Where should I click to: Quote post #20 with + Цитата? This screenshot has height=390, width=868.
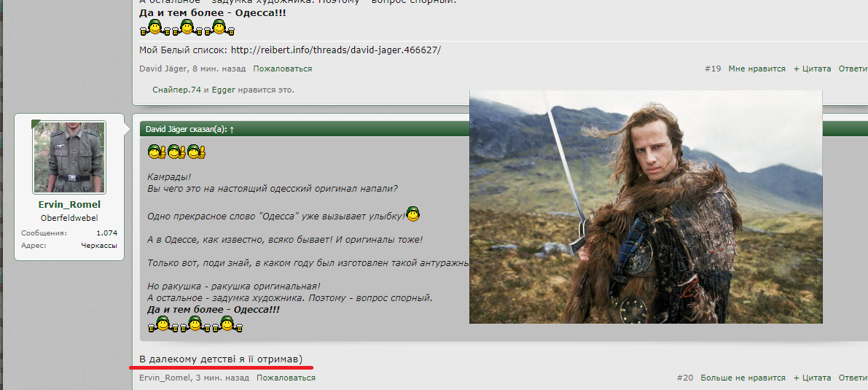pyautogui.click(x=812, y=378)
